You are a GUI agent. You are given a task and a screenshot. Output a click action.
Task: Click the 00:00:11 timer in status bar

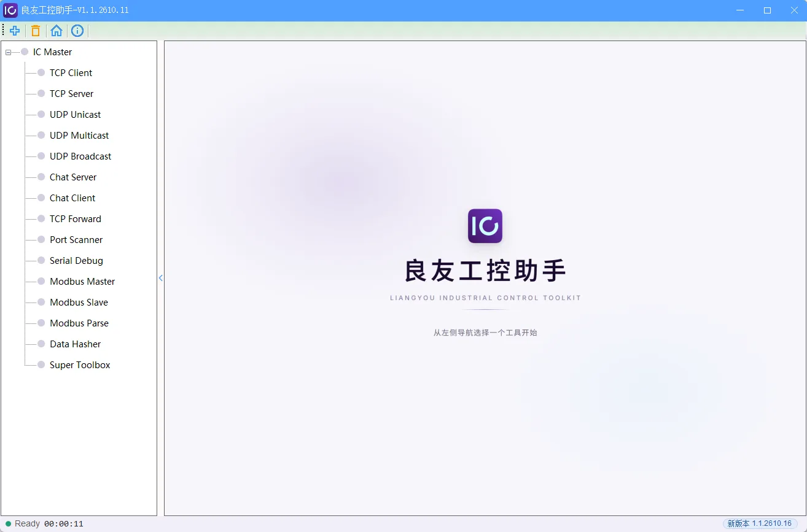64,524
